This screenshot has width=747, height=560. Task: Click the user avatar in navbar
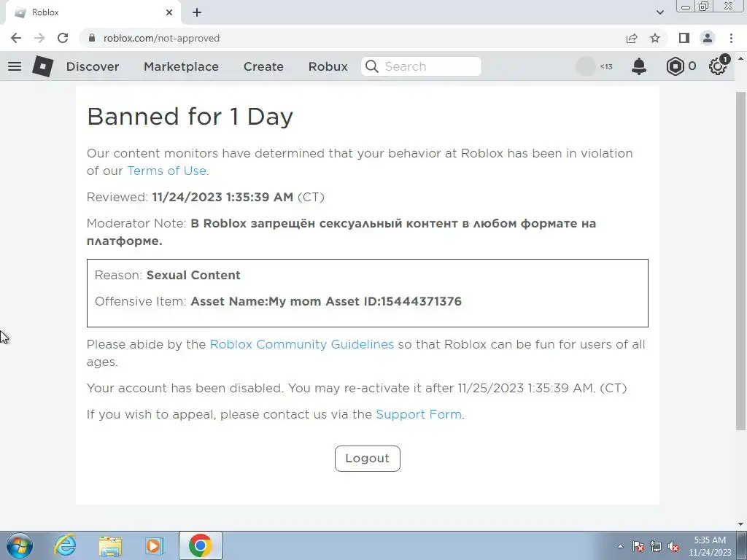[x=586, y=66]
